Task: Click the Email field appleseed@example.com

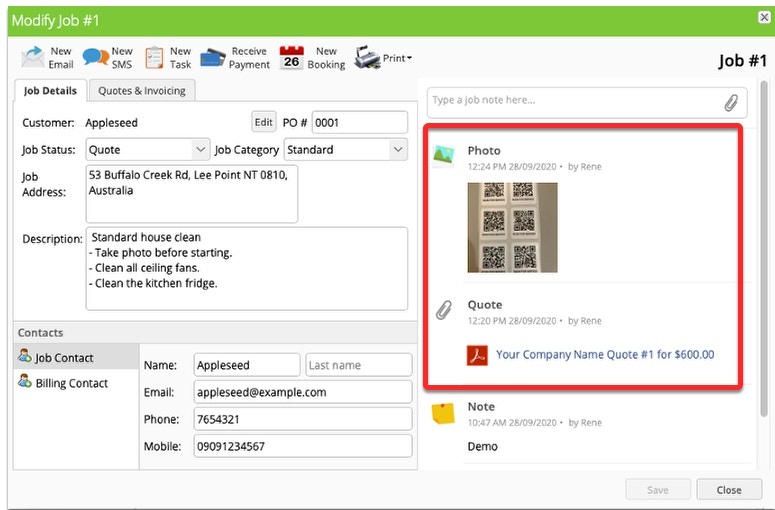Action: click(303, 392)
